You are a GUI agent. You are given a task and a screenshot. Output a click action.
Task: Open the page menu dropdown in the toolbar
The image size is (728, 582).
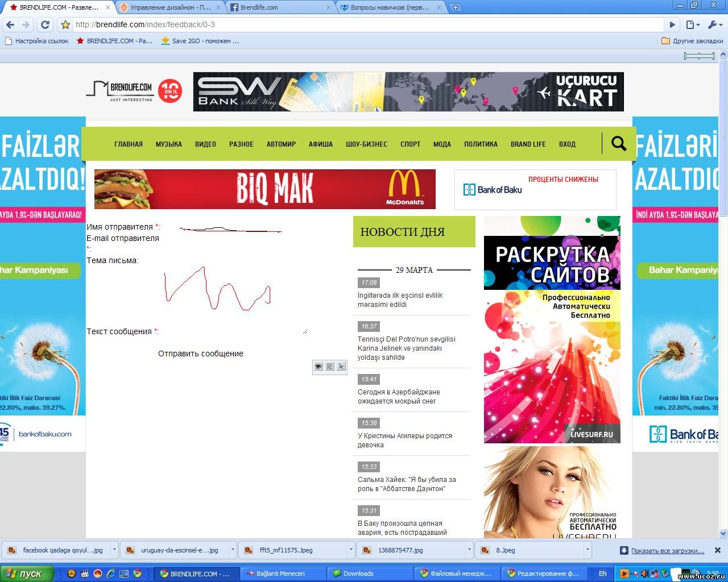point(692,24)
